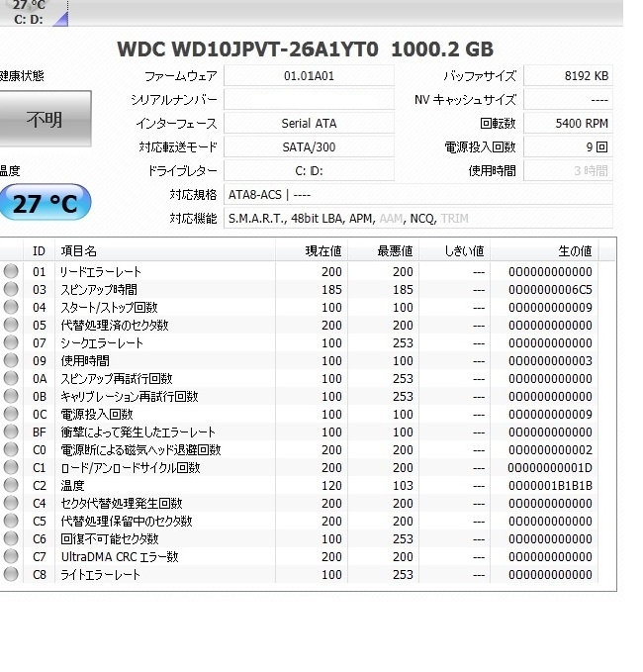Select the 代替処理保留中のセクタ数 row

click(299, 521)
